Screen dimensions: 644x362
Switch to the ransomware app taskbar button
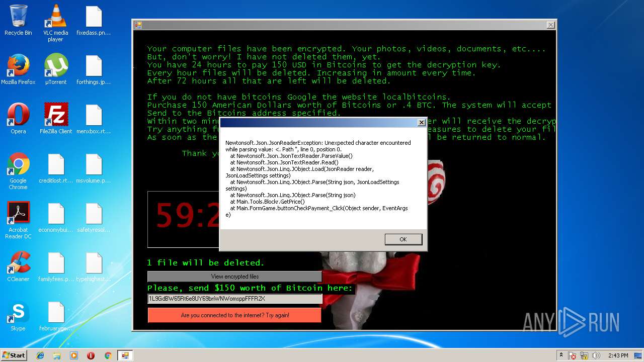tap(125, 355)
